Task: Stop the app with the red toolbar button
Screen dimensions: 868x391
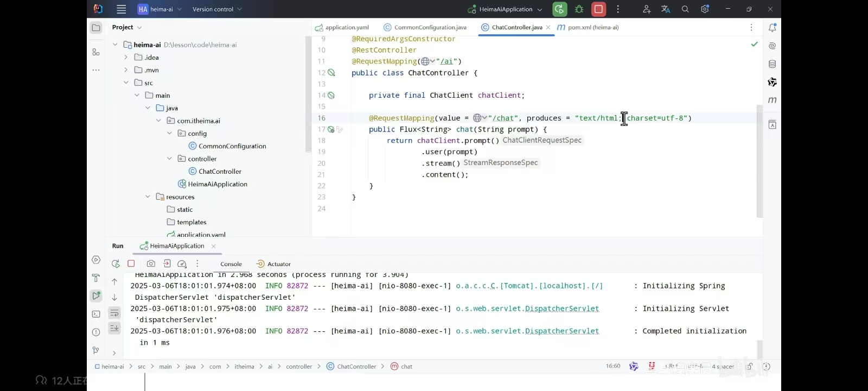Action: click(598, 9)
